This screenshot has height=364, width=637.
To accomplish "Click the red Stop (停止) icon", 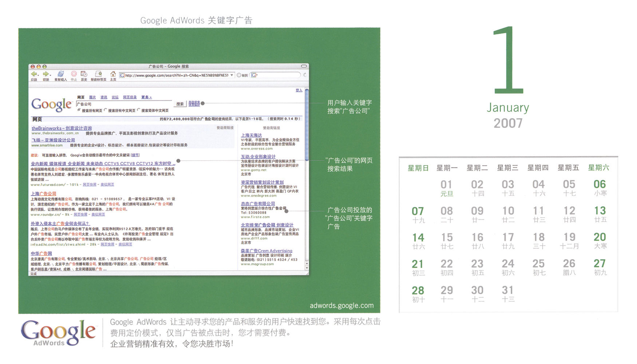I will pos(74,74).
